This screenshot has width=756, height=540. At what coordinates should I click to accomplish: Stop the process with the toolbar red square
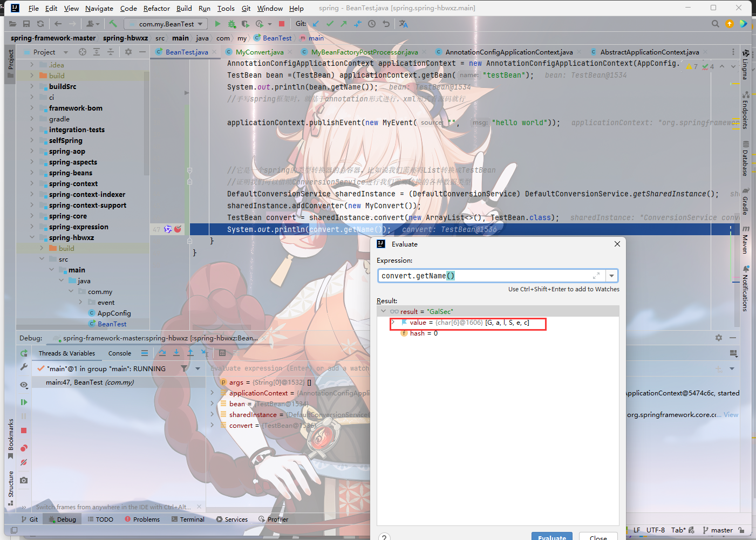click(282, 24)
